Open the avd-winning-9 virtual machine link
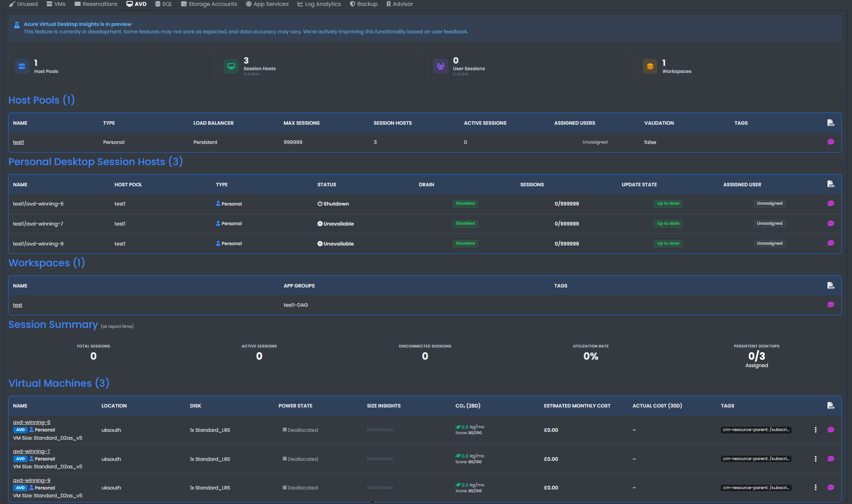This screenshot has width=852, height=504. pyautogui.click(x=32, y=480)
